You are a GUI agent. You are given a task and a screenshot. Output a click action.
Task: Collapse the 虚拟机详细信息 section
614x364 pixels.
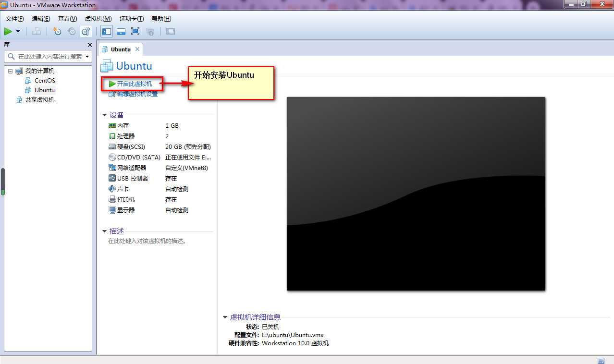(x=225, y=317)
